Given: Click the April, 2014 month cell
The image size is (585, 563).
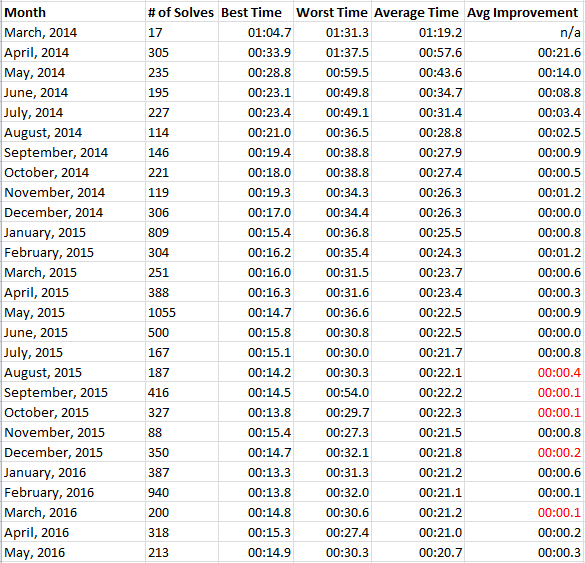Looking at the screenshot, I should (x=73, y=52).
